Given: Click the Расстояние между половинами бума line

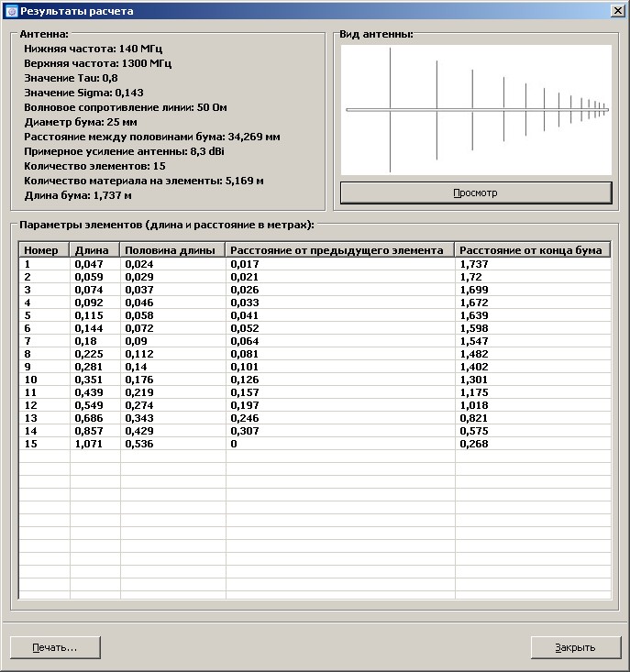Looking at the screenshot, I should 152,137.
